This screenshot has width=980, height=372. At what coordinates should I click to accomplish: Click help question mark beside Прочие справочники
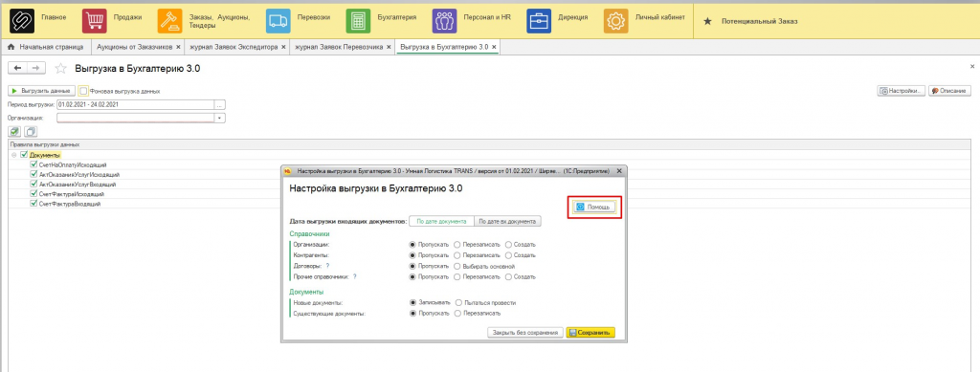354,275
